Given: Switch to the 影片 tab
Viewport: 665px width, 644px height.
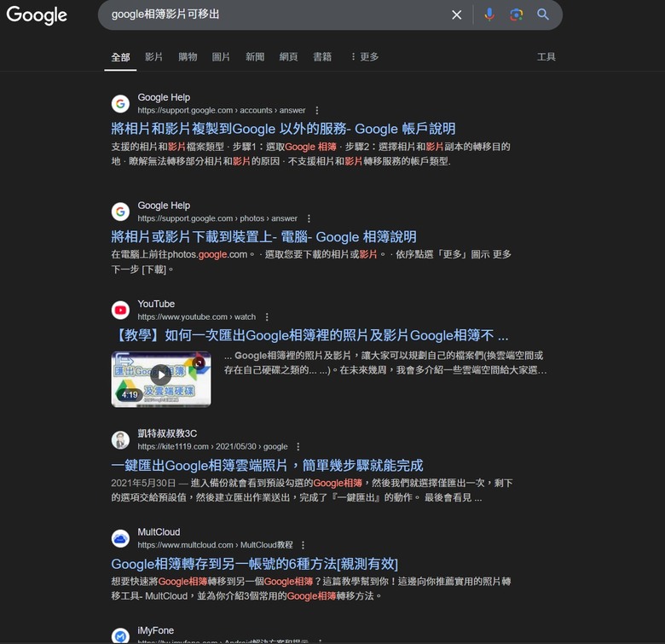Looking at the screenshot, I should click(153, 56).
